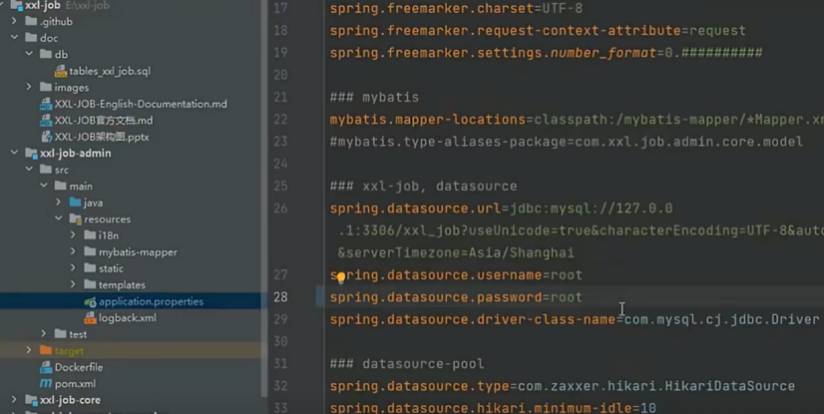The height and width of the screenshot is (414, 824).
Task: Expand the images folder chevron
Action: (x=29, y=87)
